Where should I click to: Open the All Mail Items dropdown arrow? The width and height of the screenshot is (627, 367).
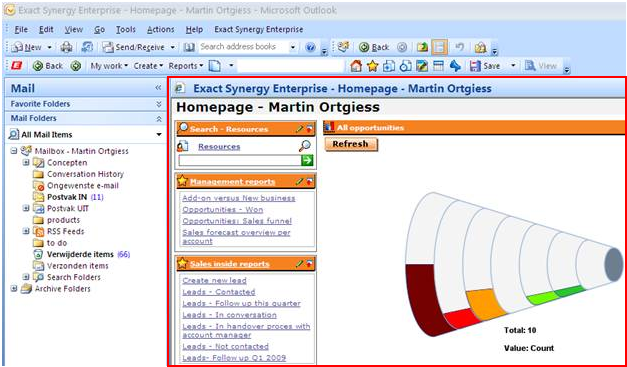tap(159, 135)
